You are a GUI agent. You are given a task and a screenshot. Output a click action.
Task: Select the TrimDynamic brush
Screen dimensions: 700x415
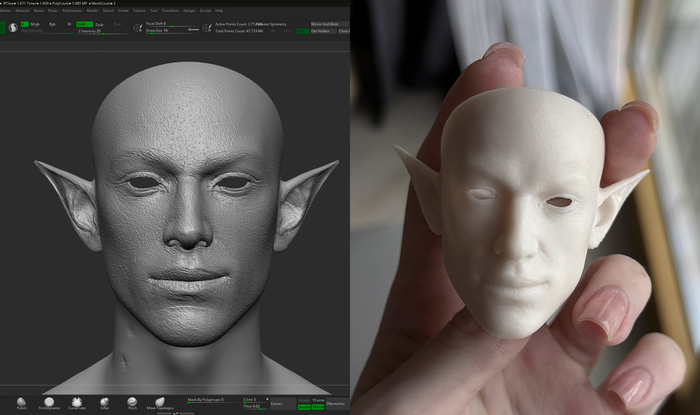coord(49,403)
